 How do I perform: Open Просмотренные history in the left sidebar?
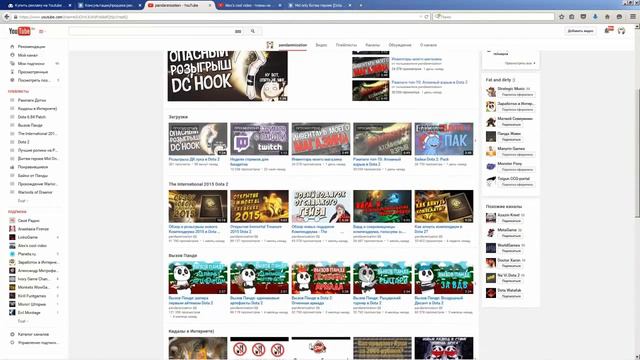point(33,72)
